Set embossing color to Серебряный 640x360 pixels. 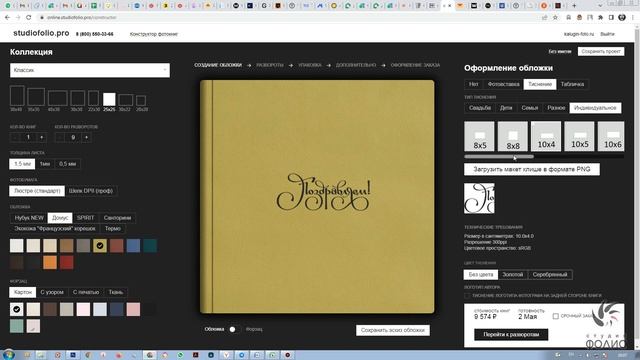pos(550,275)
